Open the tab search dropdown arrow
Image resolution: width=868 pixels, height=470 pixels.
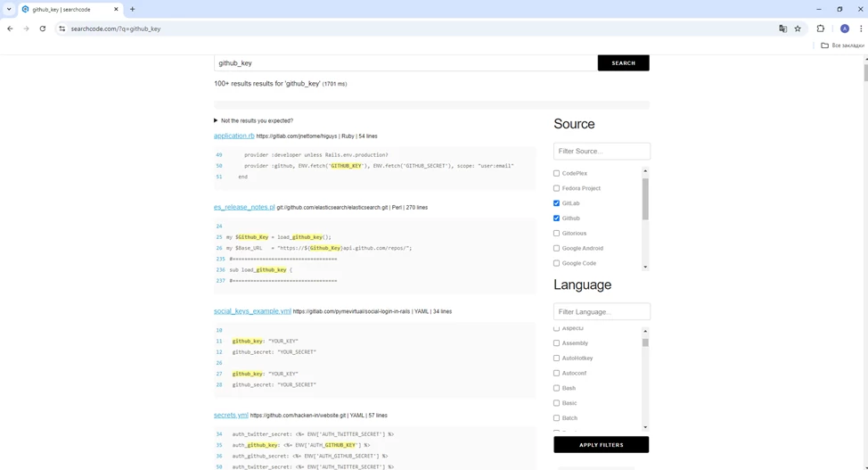9,9
